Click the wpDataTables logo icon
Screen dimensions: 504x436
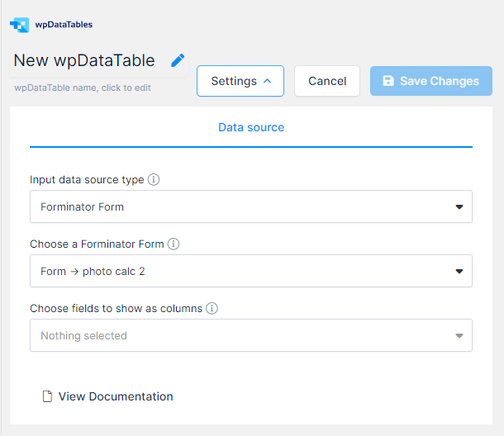(19, 25)
